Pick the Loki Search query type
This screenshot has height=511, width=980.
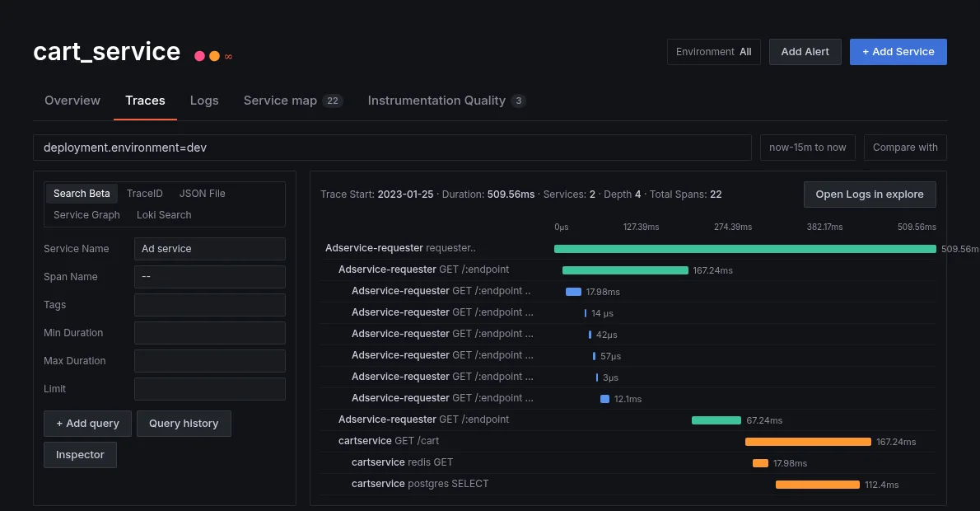tap(164, 214)
